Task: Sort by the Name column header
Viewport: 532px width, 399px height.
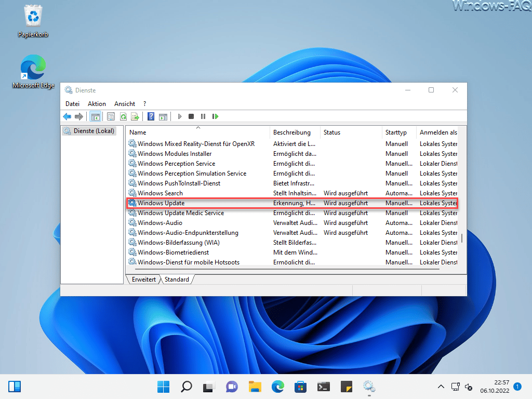Action: 198,132
